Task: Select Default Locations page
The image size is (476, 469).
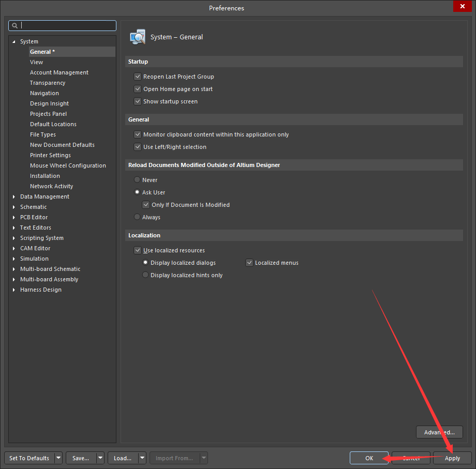Action: point(53,124)
